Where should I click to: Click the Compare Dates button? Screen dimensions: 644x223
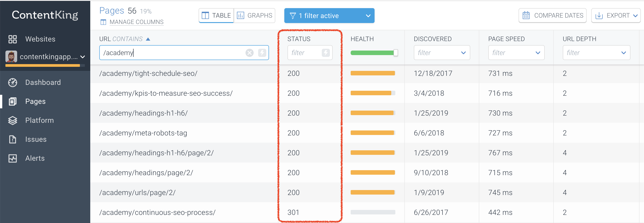(x=553, y=16)
